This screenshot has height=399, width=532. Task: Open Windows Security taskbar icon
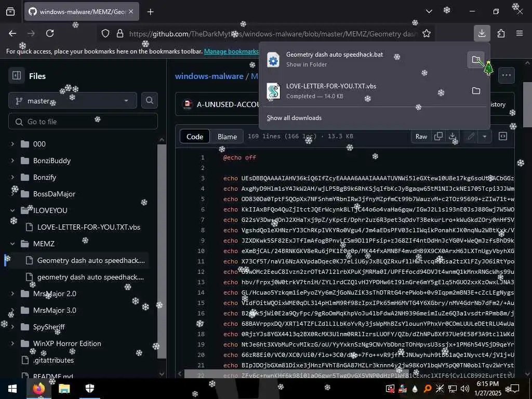(x=89, y=389)
